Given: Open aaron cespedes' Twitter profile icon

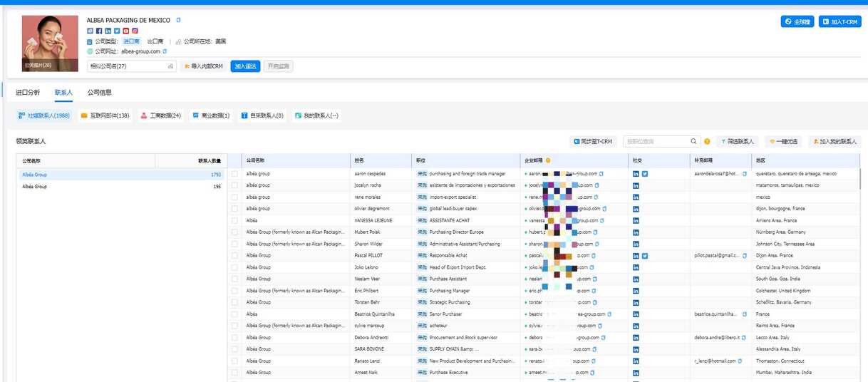Looking at the screenshot, I should pyautogui.click(x=645, y=174).
